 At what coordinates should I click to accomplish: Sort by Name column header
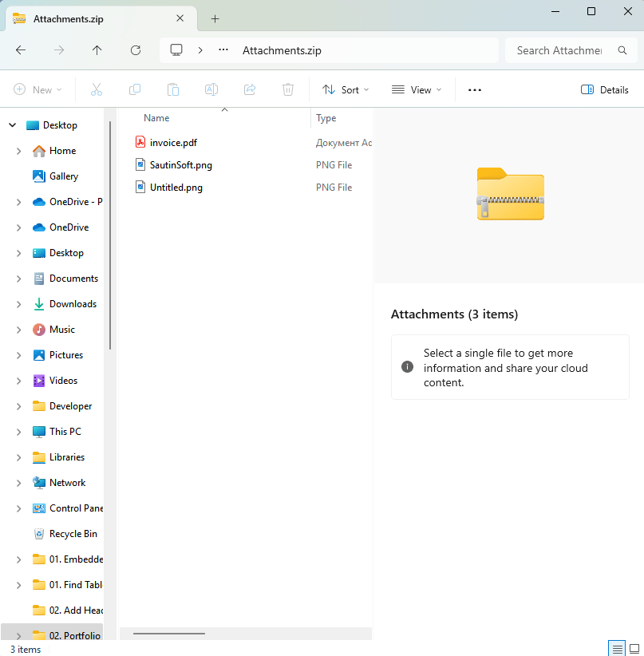pos(157,118)
